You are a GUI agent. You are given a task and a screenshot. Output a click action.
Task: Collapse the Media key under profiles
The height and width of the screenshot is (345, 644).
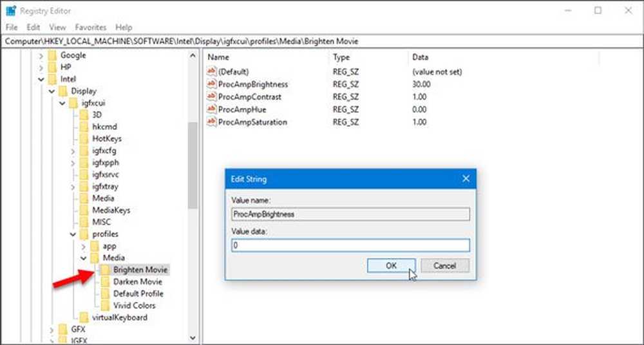pos(84,258)
